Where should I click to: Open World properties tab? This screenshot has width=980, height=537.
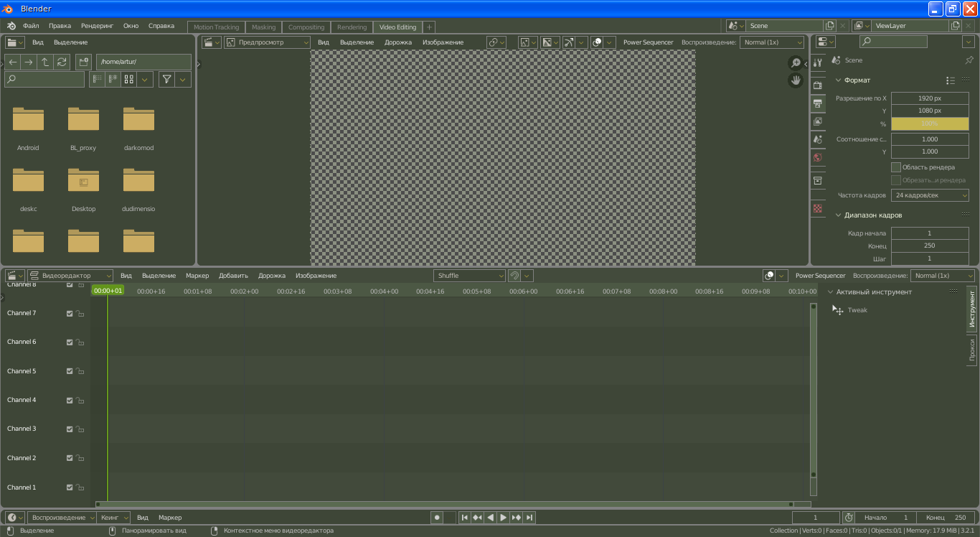coord(818,157)
